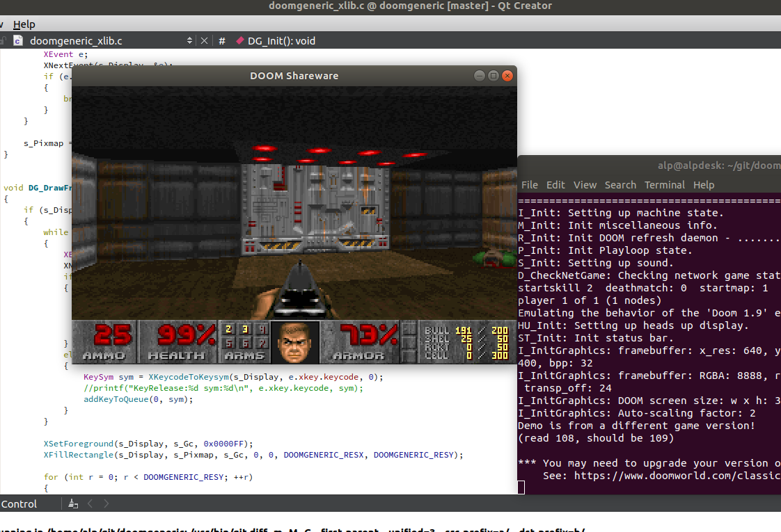This screenshot has height=532, width=781.
Task: Open the Help menu in Qt Creator
Action: [24, 24]
